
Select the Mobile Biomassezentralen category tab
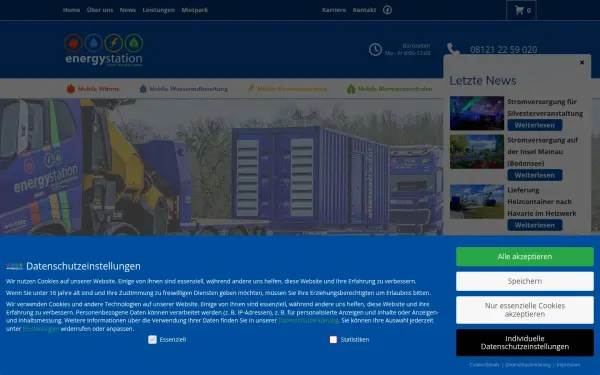(390, 89)
